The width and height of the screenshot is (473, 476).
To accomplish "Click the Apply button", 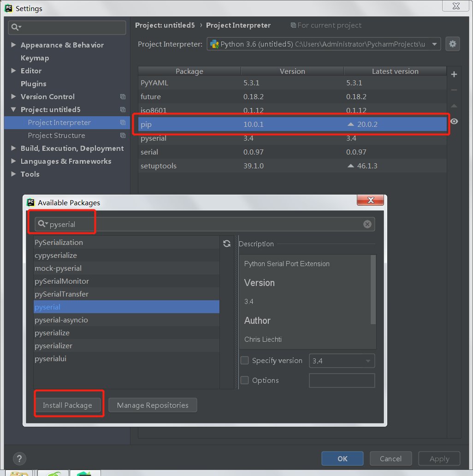I will click(439, 458).
